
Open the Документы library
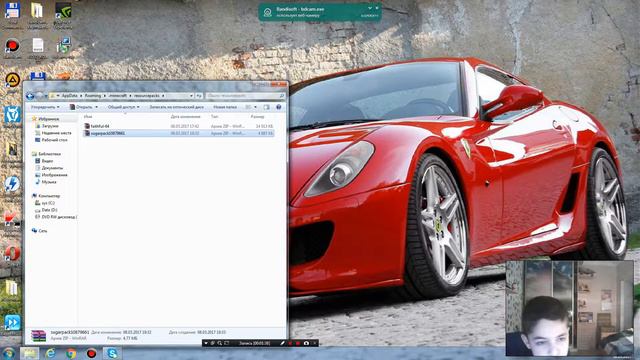[x=52, y=168]
